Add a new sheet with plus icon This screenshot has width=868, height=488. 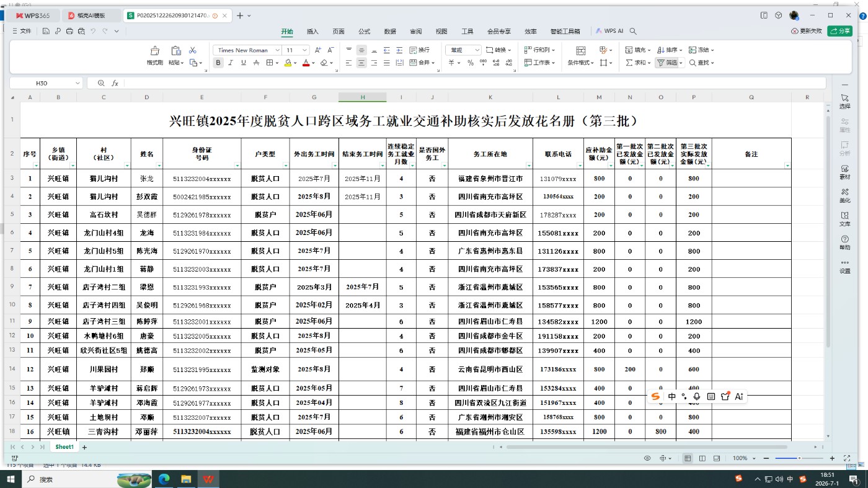pyautogui.click(x=84, y=447)
